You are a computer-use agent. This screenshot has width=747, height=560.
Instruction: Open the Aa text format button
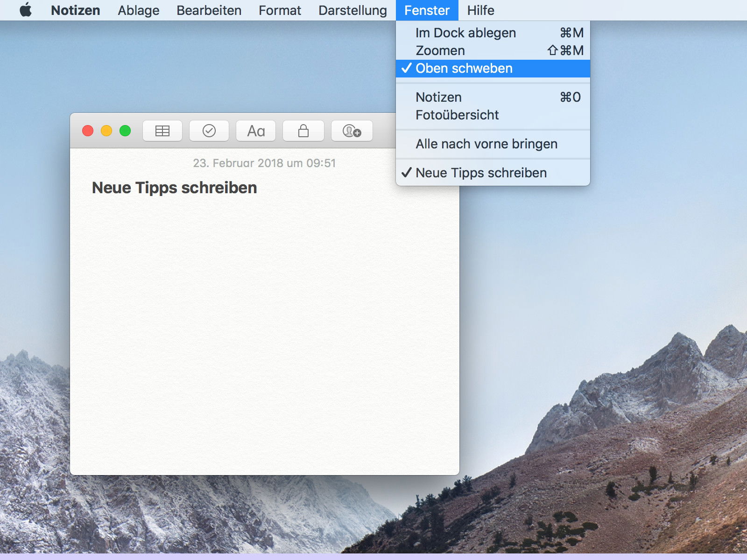coord(256,131)
